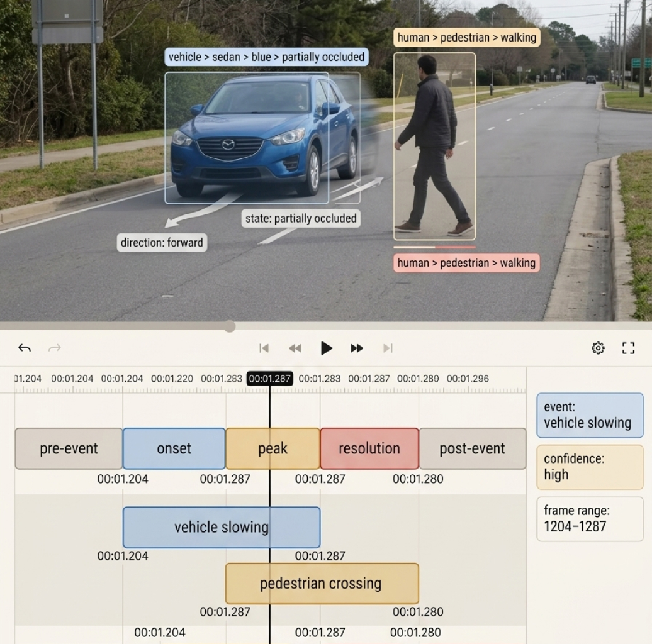The image size is (652, 644).
Task: Click the direction: forward tag
Action: click(162, 242)
